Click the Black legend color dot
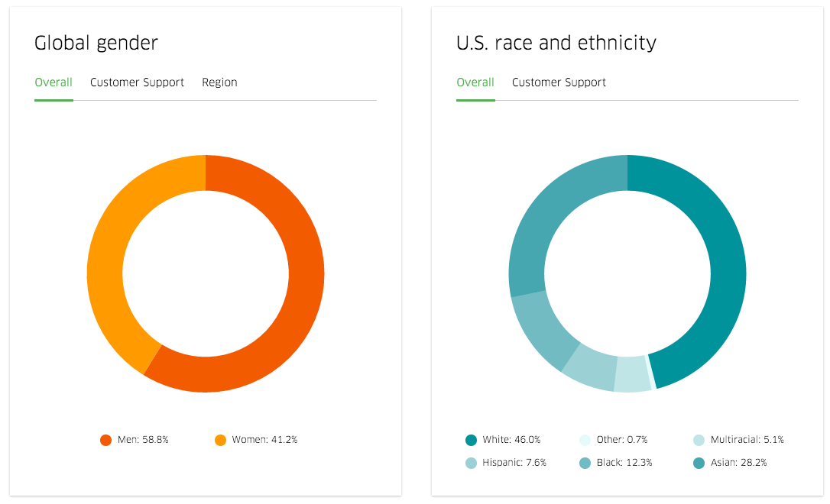The image size is (830, 504). click(x=585, y=463)
